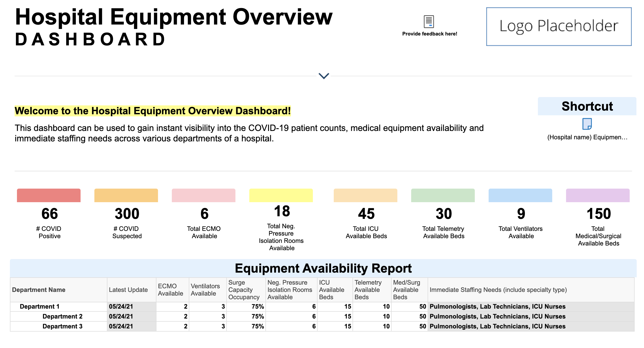The image size is (644, 348).
Task: Open the Hospital name Equipment shortcut icon
Action: coord(587,124)
